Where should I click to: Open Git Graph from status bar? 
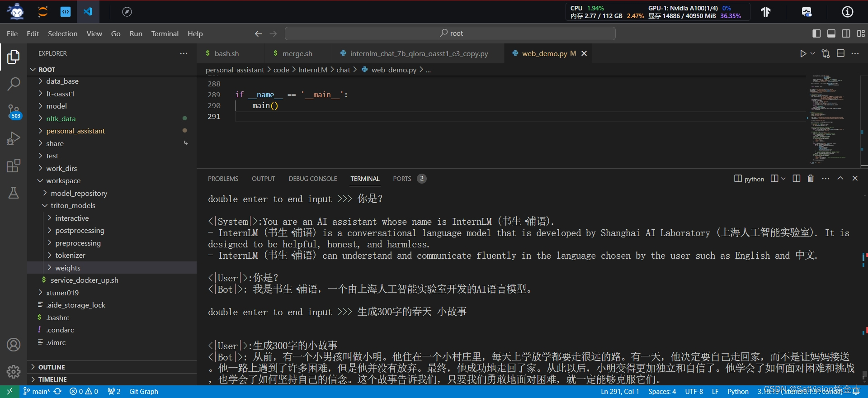pos(144,391)
